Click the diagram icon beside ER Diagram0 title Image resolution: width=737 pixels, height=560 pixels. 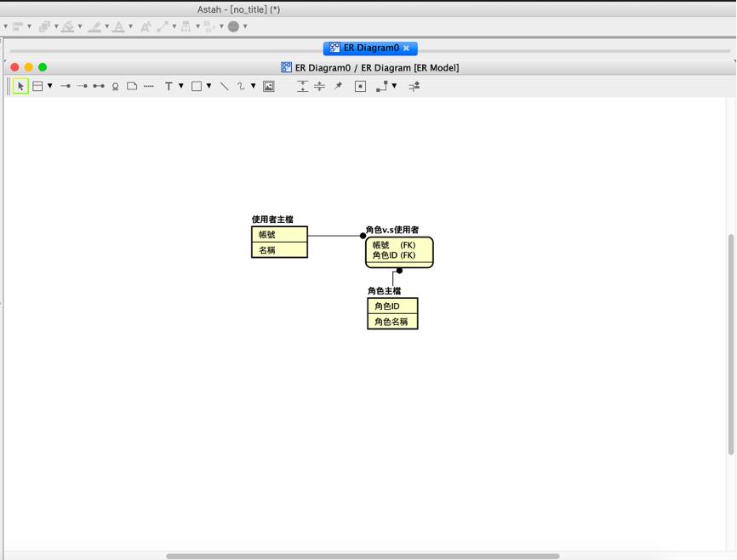(x=286, y=67)
